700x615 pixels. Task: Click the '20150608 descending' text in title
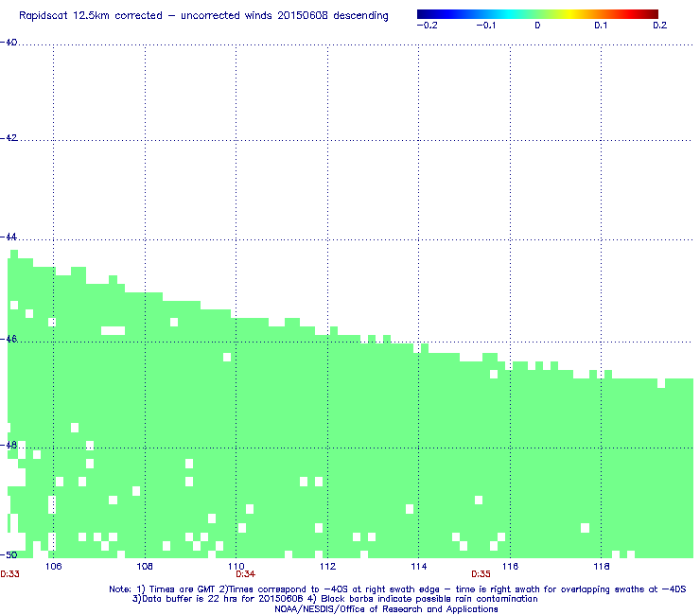[x=333, y=16]
